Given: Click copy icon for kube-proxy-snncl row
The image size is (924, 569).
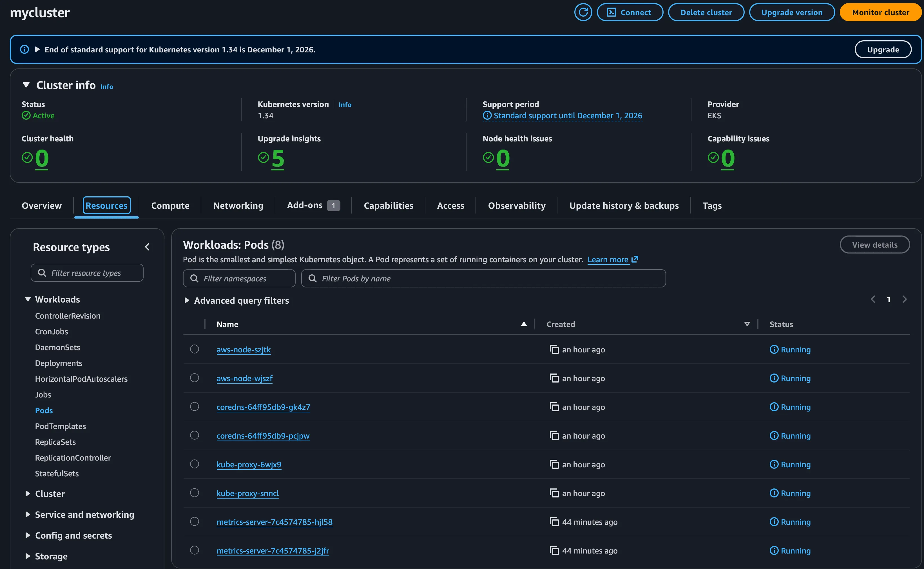Looking at the screenshot, I should (554, 493).
